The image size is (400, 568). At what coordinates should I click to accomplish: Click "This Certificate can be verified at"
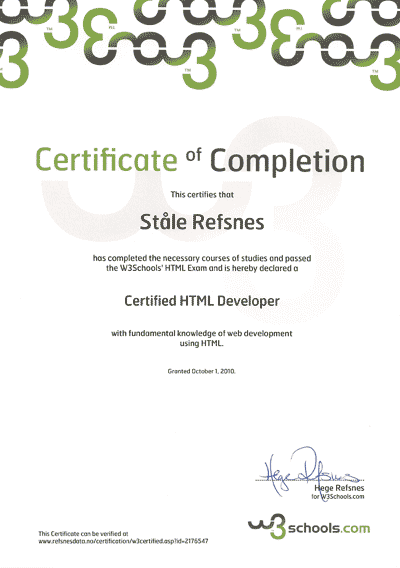83,534
